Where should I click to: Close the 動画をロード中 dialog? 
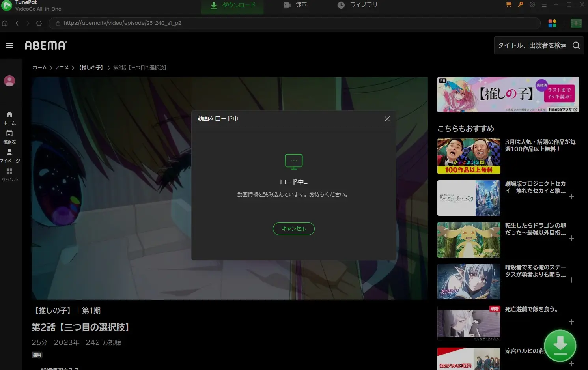tap(387, 119)
